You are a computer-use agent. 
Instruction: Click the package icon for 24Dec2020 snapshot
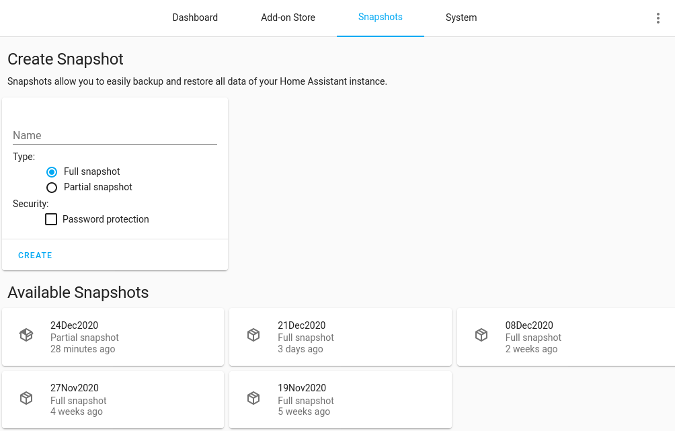click(x=26, y=336)
